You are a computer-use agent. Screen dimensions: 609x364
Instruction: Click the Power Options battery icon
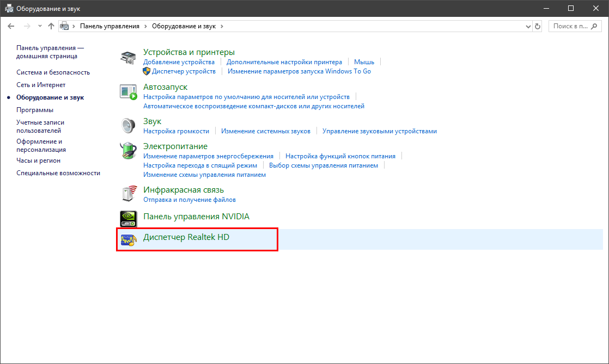[x=128, y=151]
